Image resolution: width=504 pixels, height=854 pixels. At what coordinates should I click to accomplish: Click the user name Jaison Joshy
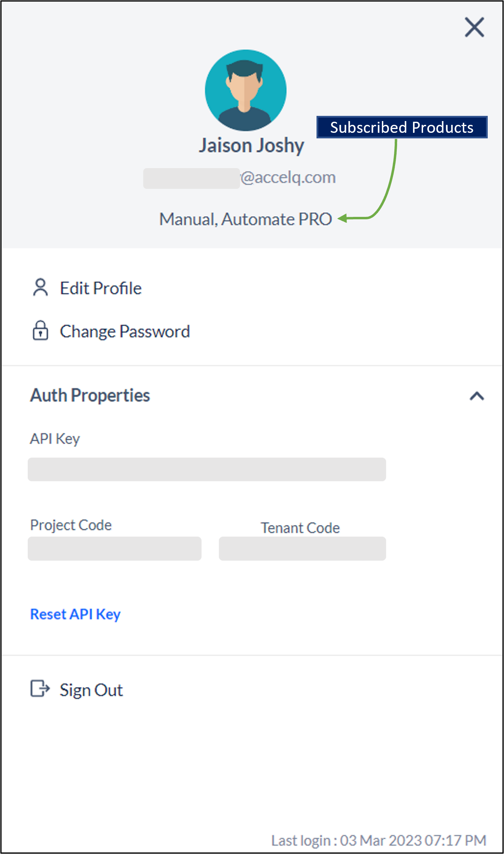pyautogui.click(x=251, y=146)
